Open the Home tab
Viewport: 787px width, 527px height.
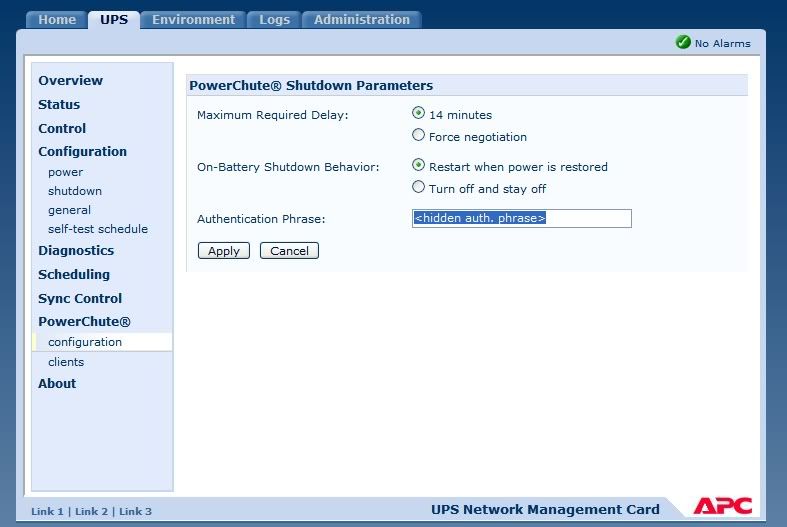click(x=57, y=20)
